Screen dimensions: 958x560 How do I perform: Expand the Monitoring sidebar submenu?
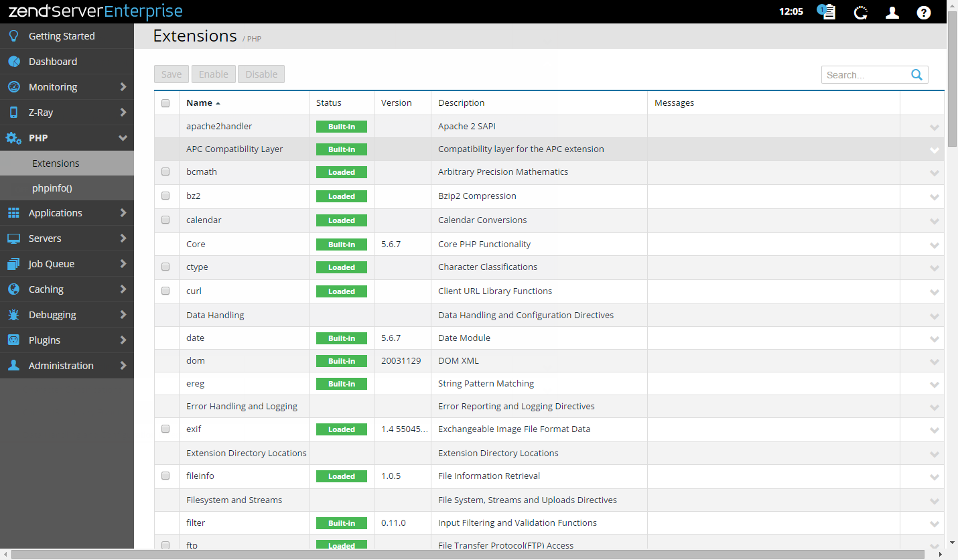(123, 87)
